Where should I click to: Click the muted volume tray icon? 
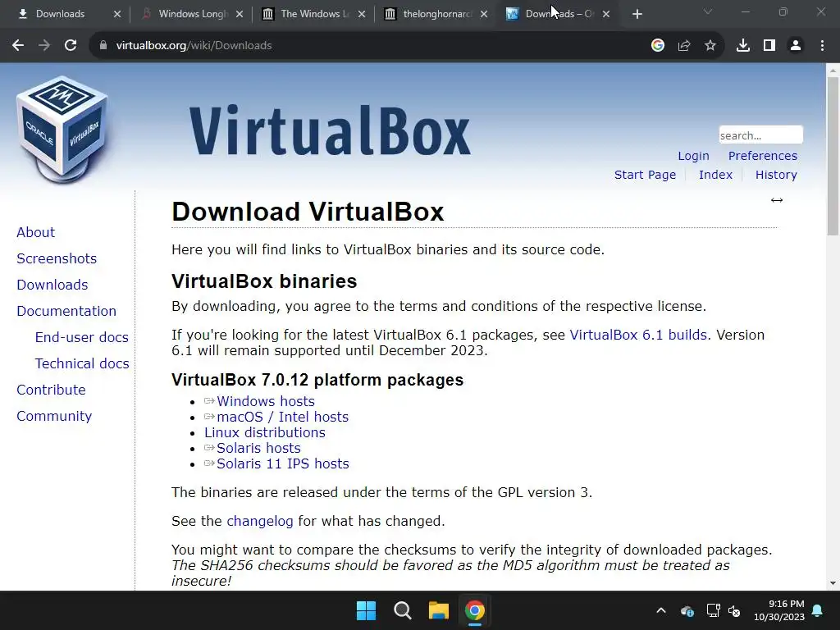(734, 610)
